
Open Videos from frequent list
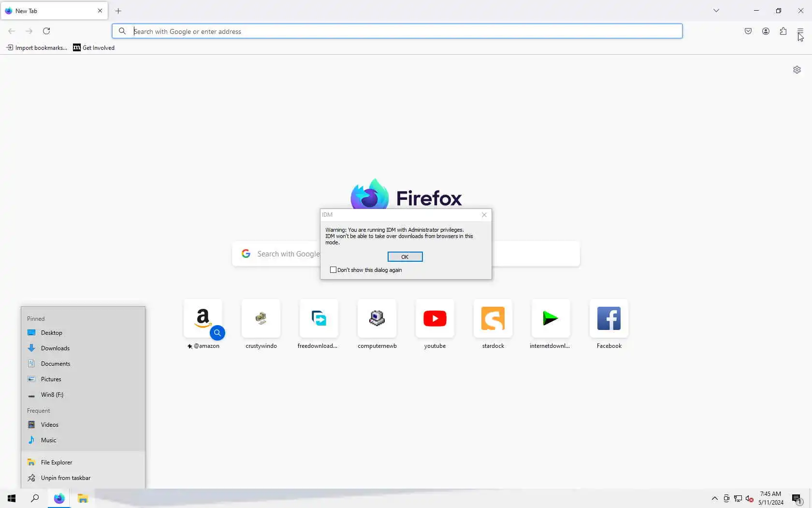click(83, 425)
